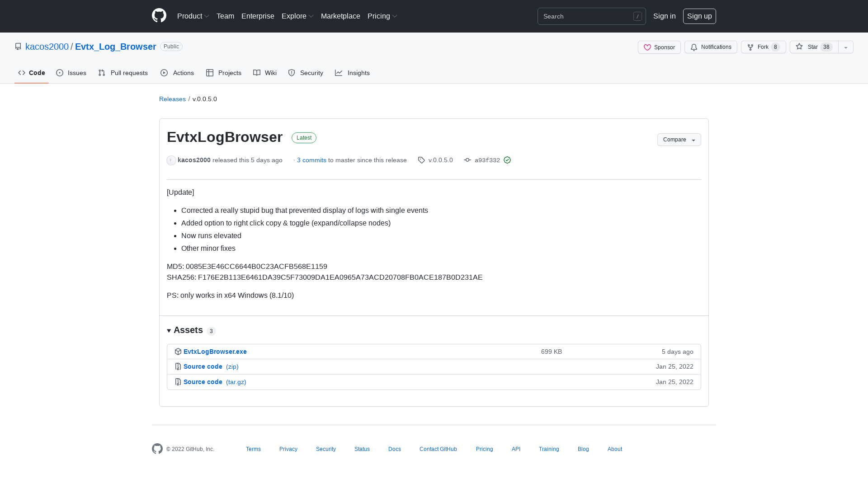Click the verified commit checkmark badge

(507, 160)
